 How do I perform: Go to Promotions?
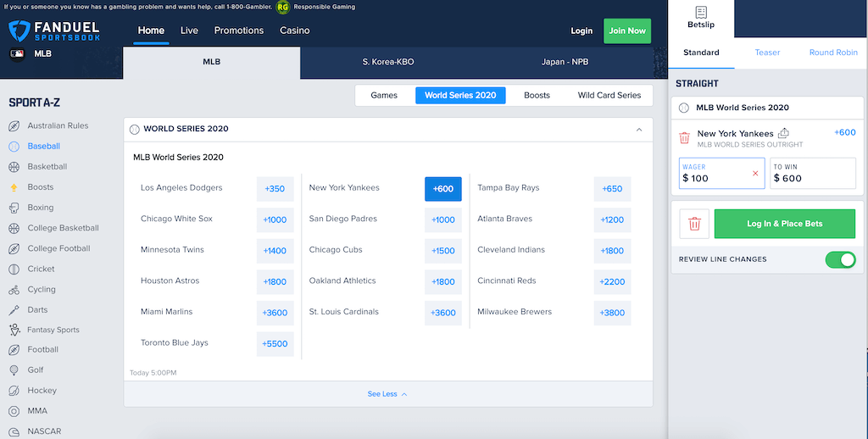pos(238,31)
